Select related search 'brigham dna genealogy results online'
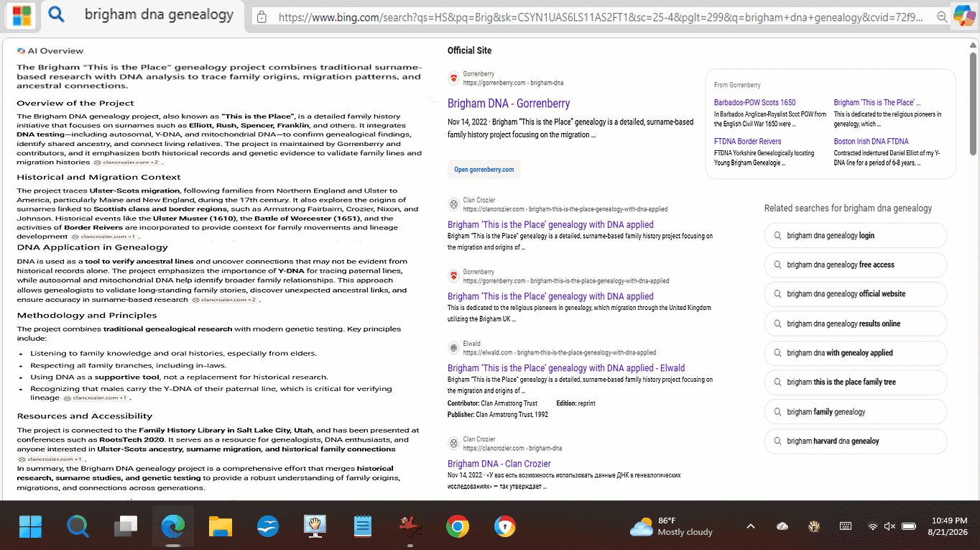The width and height of the screenshot is (980, 550). [856, 324]
